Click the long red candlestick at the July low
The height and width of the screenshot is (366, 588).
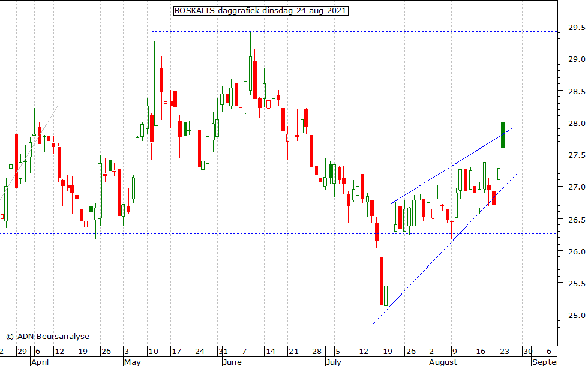point(382,281)
